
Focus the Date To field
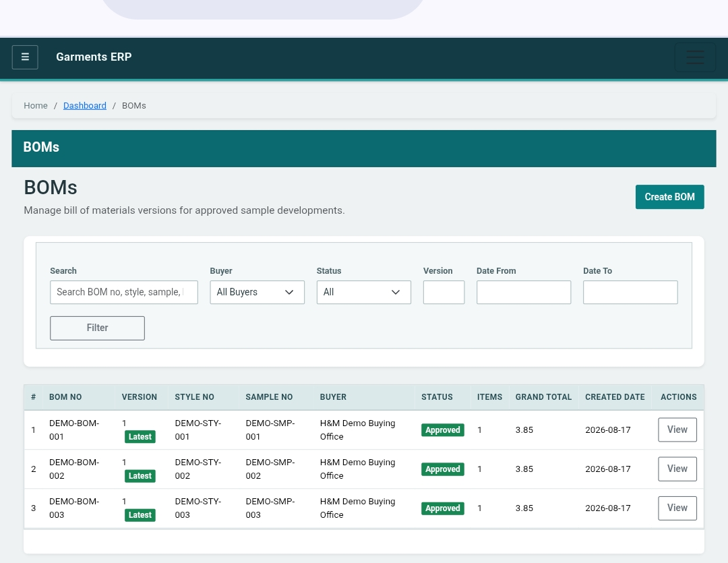tap(630, 292)
